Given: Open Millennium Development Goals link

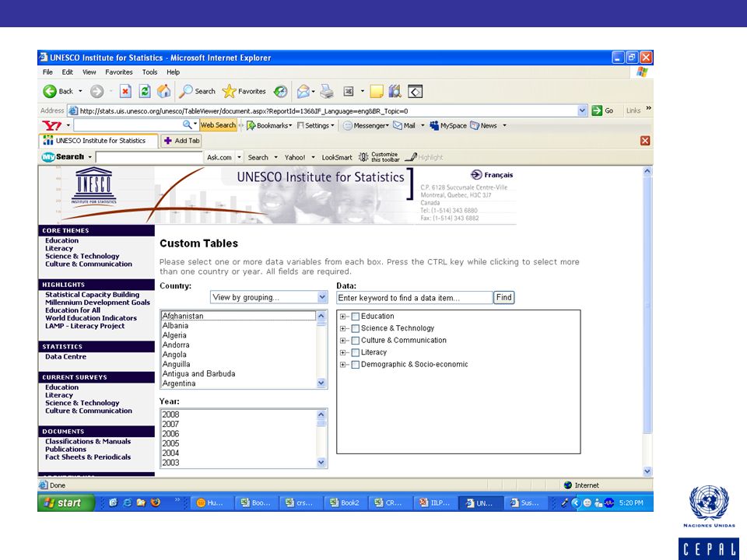Looking at the screenshot, I should click(x=98, y=303).
